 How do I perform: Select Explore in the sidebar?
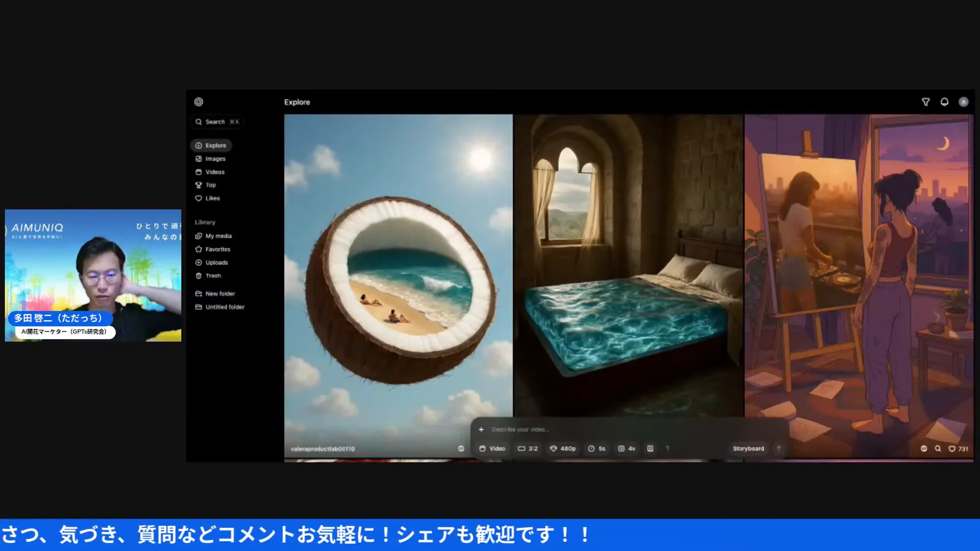pyautogui.click(x=211, y=145)
